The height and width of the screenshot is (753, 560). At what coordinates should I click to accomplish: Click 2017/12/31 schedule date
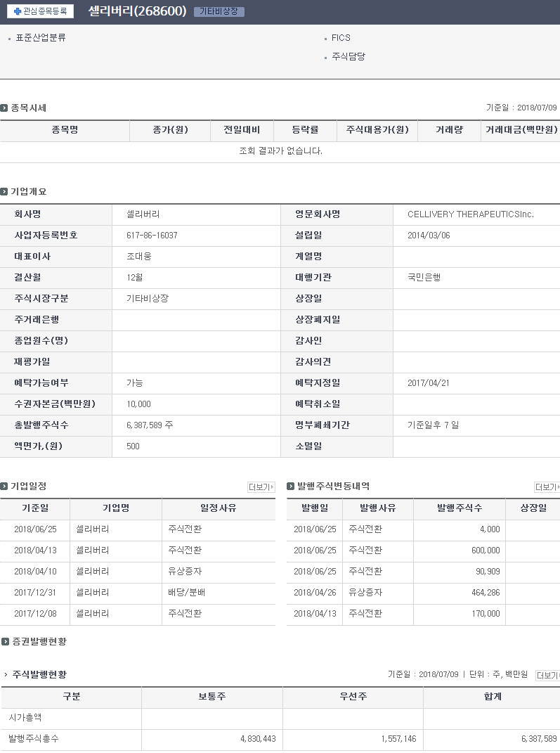coord(35,593)
